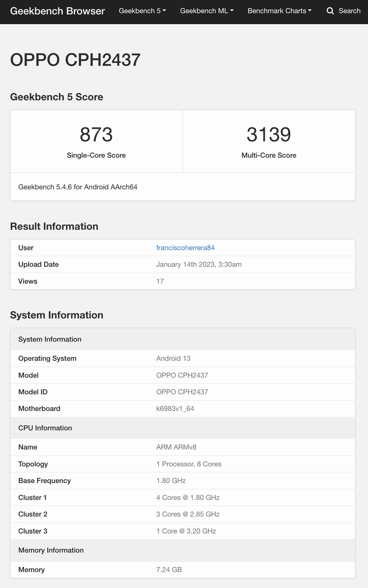Click the Operating System row label

[47, 359]
